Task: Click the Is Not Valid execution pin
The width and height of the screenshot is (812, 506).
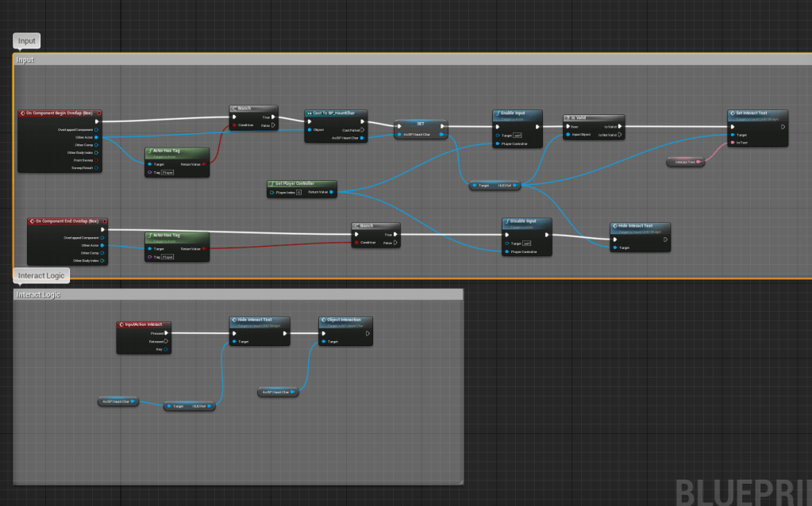Action: (x=622, y=136)
